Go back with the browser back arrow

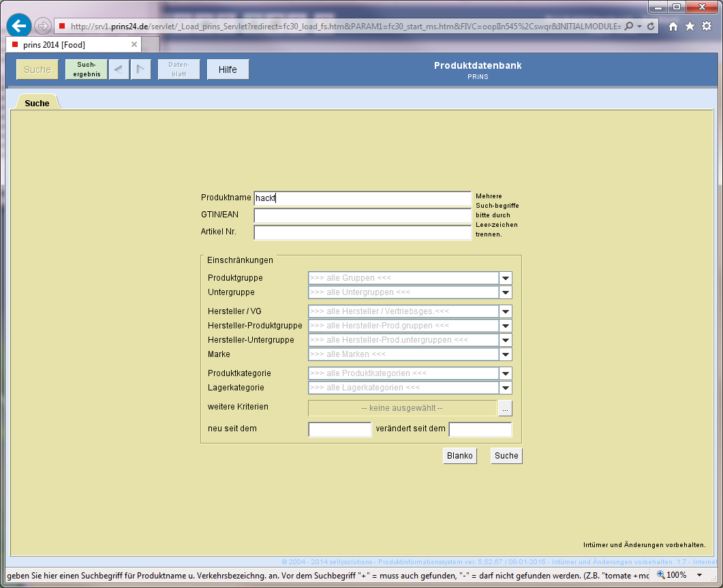tap(19, 26)
